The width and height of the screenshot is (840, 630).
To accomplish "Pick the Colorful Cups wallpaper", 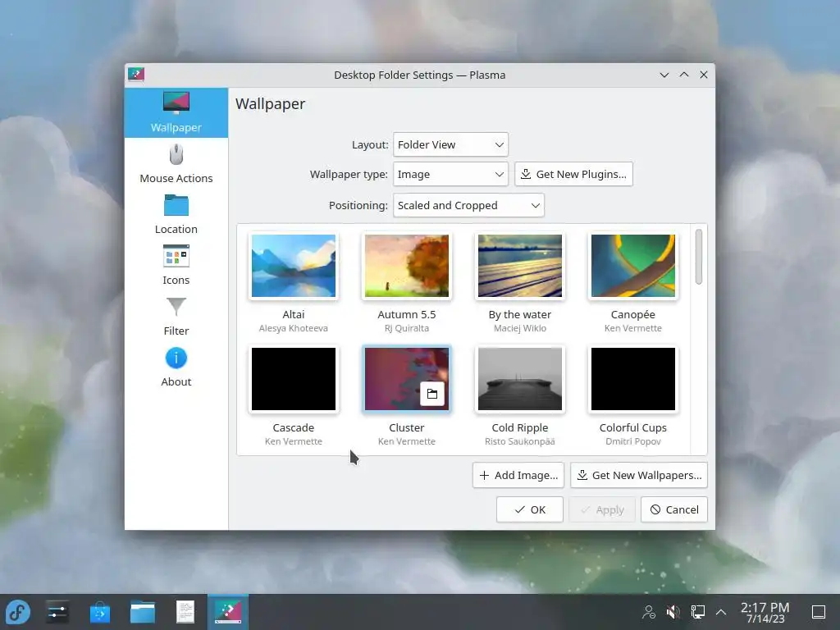I will click(632, 379).
